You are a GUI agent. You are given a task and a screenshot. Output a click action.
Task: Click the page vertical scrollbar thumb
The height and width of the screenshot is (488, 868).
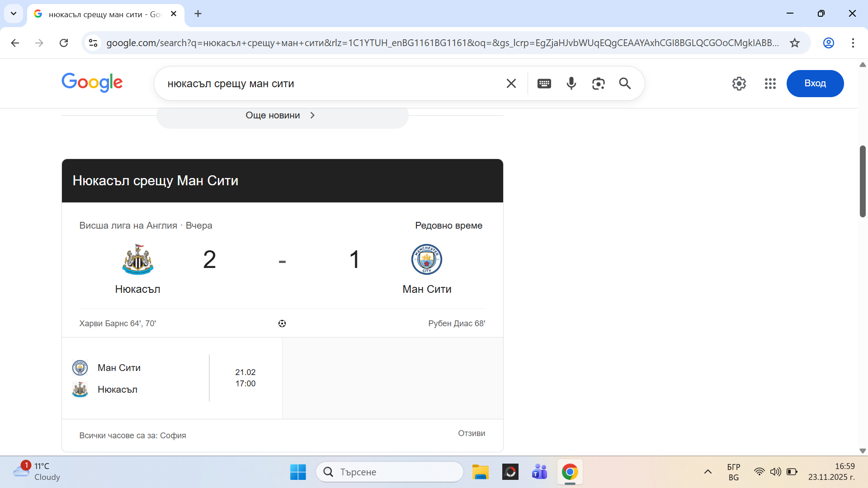click(863, 181)
